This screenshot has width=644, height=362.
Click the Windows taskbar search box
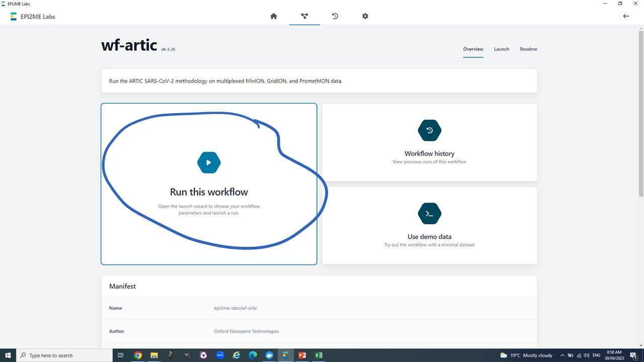(65, 355)
